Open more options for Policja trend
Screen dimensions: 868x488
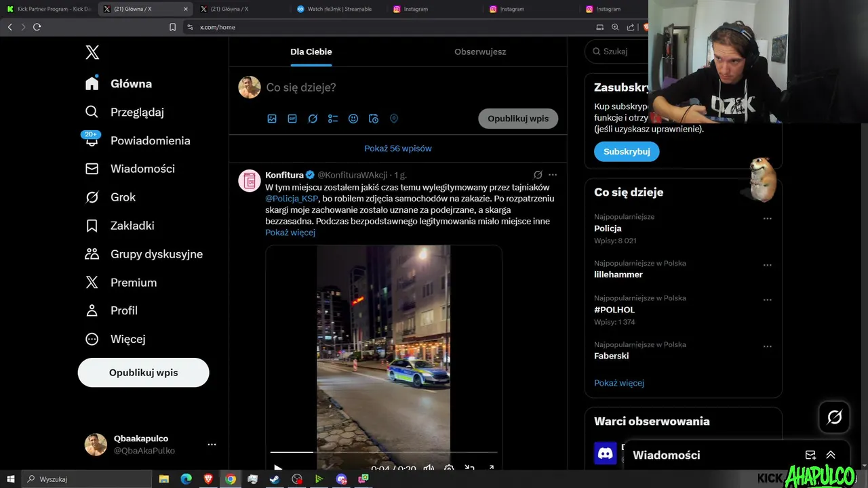click(x=768, y=219)
